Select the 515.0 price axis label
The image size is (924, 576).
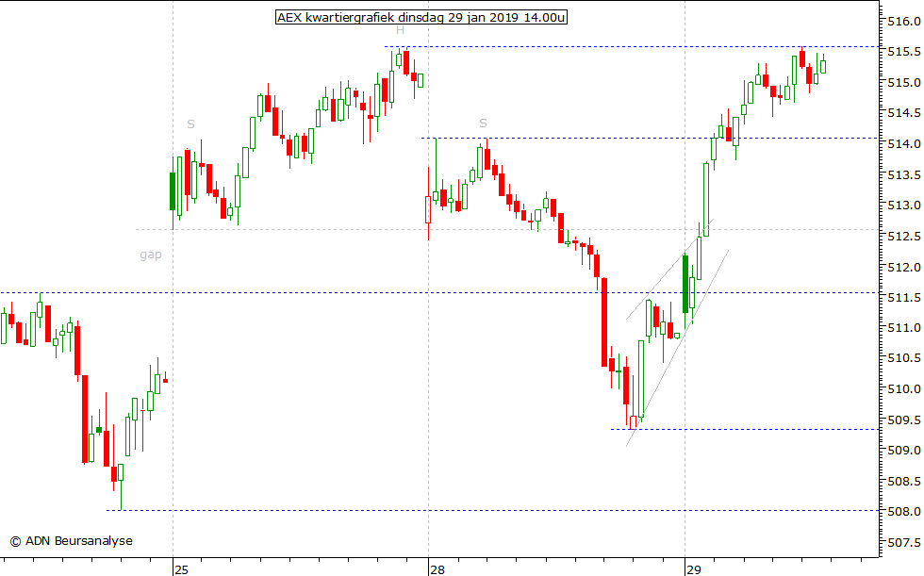(x=904, y=82)
